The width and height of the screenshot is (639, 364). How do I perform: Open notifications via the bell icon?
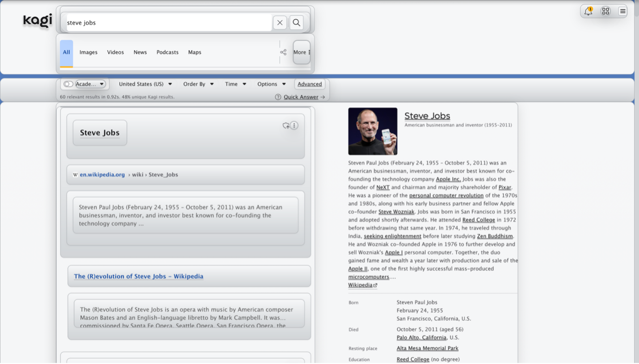tap(588, 11)
